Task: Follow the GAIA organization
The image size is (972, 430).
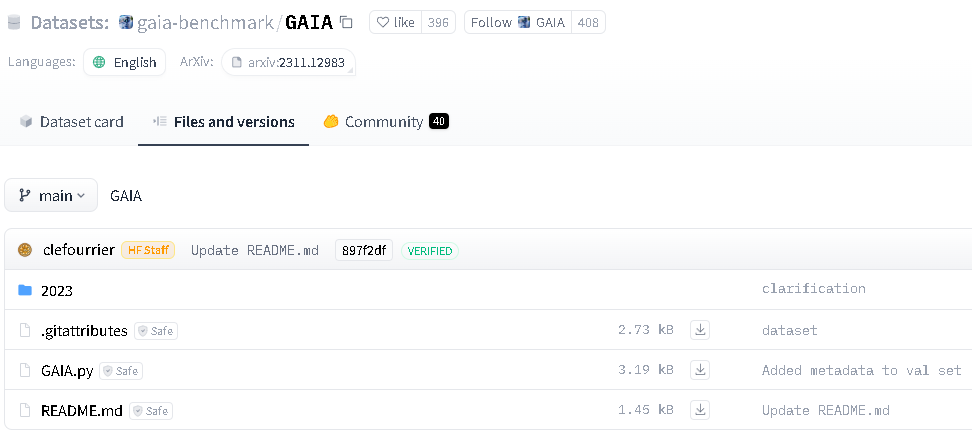Action: [x=518, y=23]
